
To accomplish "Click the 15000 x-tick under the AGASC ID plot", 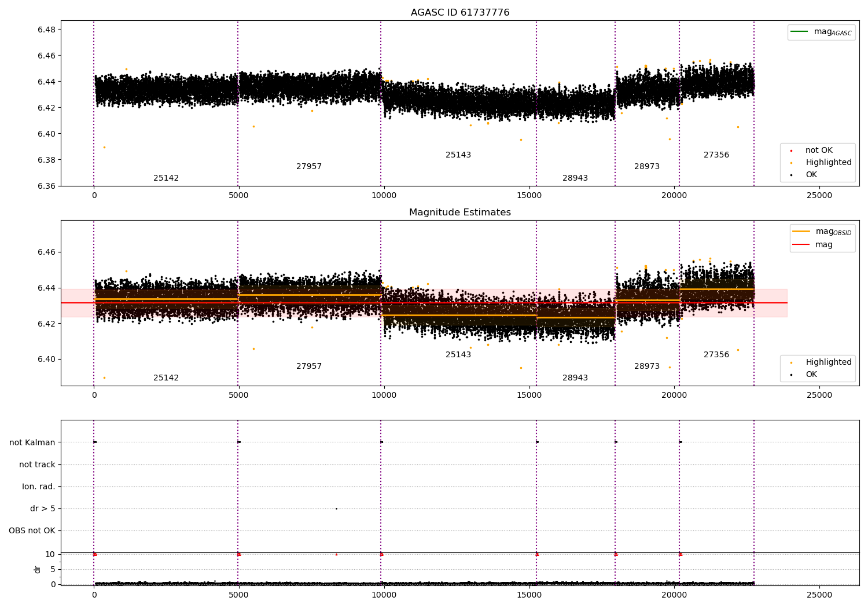I will pyautogui.click(x=529, y=196).
